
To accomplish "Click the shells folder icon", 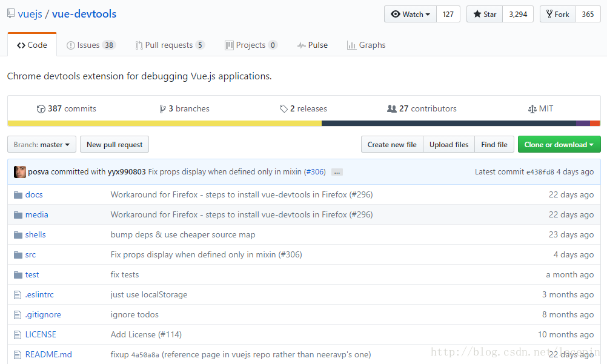I will pos(18,235).
